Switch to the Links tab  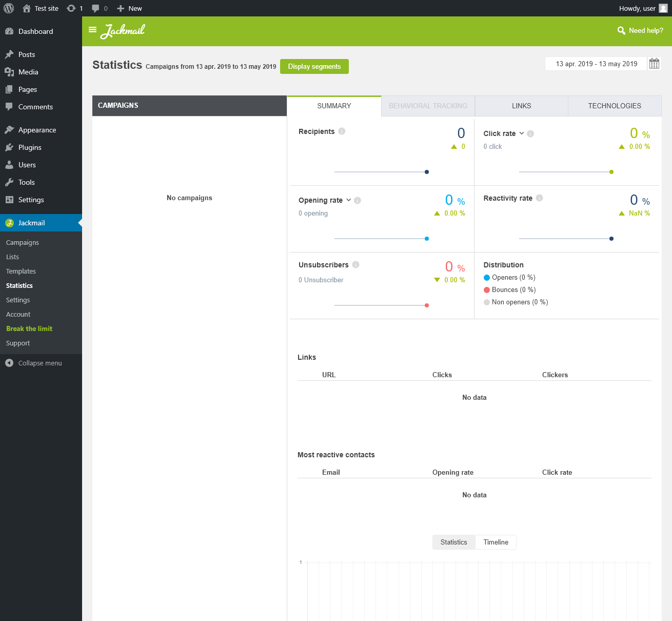pos(522,106)
